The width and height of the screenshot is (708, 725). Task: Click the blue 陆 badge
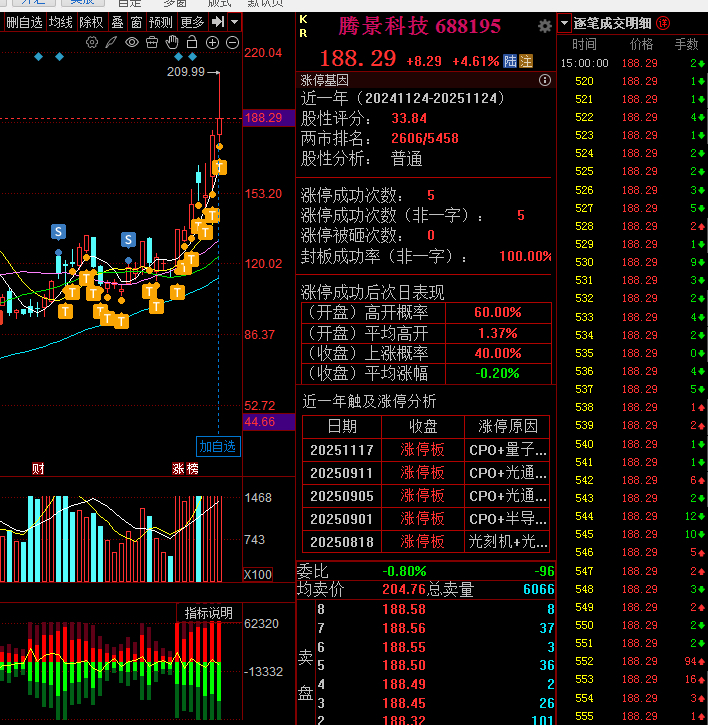[x=510, y=61]
